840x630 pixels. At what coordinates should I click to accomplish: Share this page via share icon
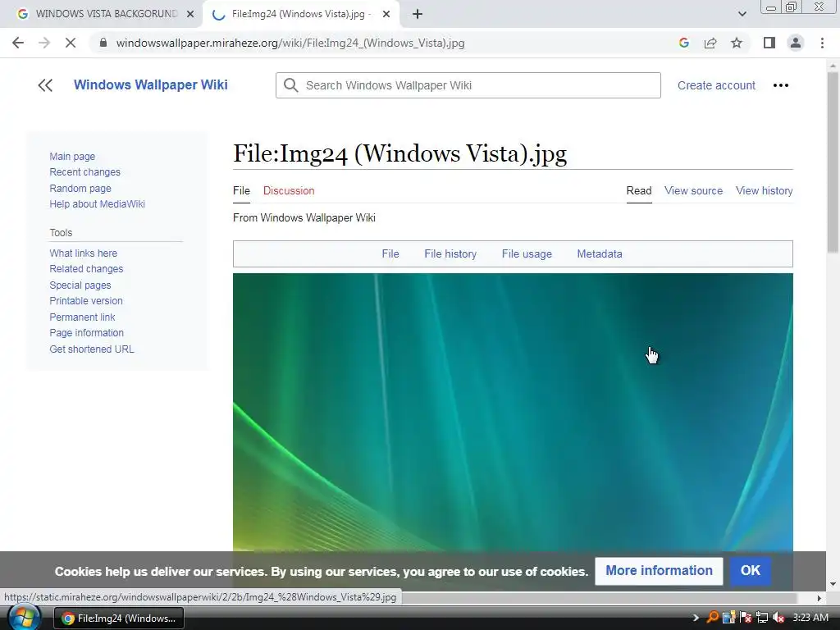point(710,43)
